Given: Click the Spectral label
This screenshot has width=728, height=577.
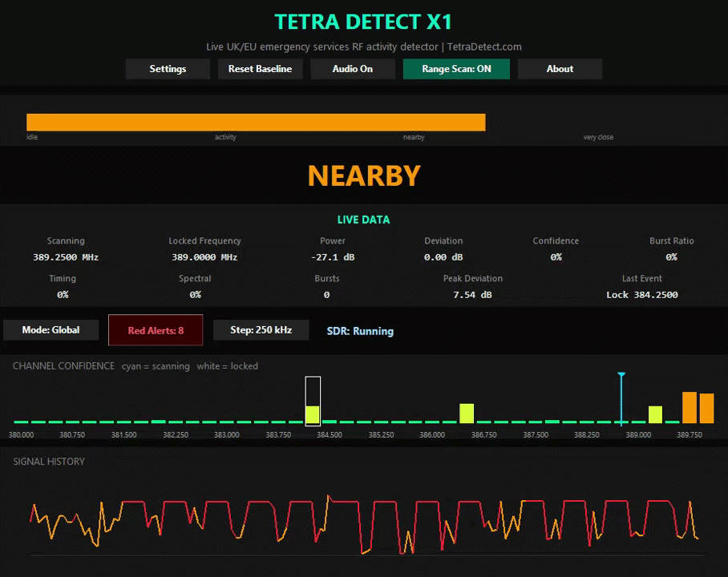Looking at the screenshot, I should coord(195,279).
